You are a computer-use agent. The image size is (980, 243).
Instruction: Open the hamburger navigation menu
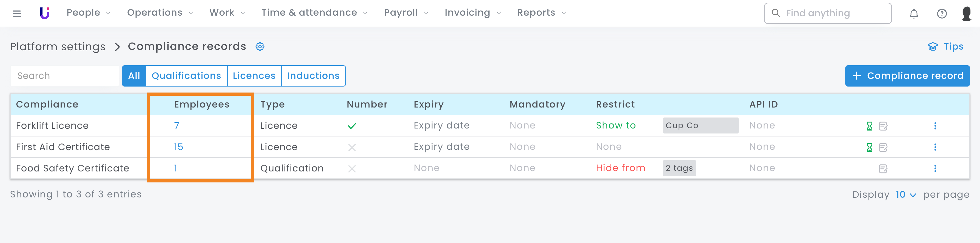click(x=16, y=14)
